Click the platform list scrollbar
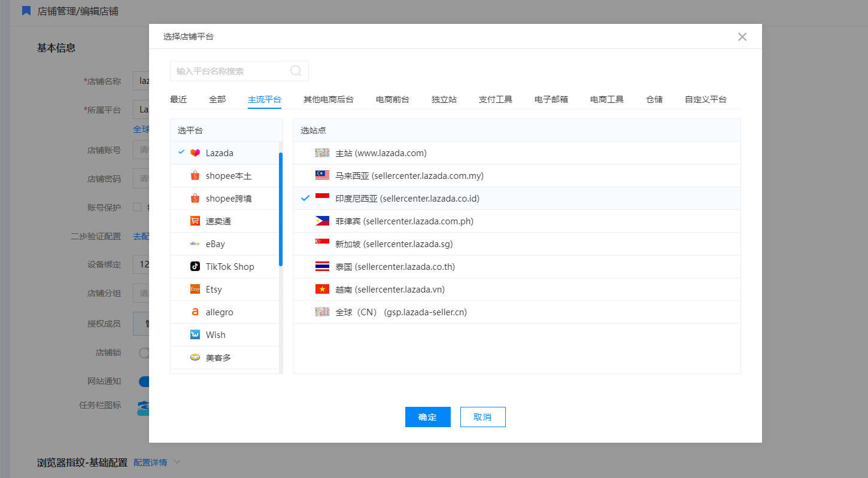 click(281, 209)
